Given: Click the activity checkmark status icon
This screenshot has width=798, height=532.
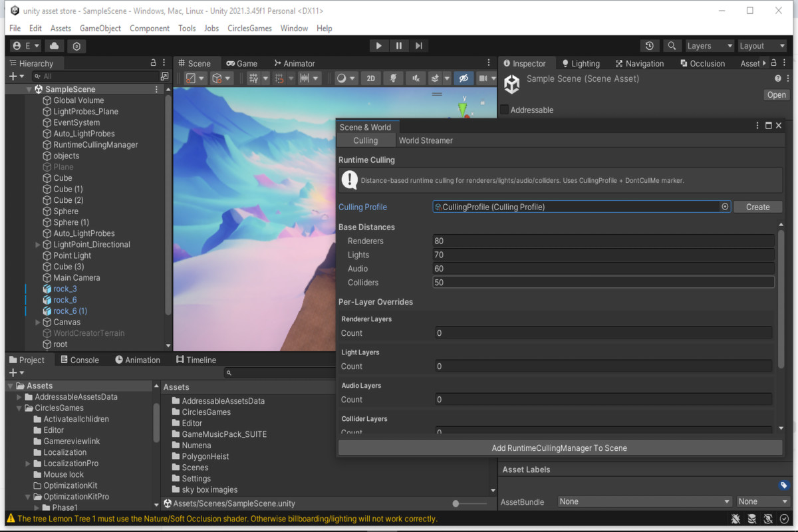Looking at the screenshot, I should coord(785,519).
